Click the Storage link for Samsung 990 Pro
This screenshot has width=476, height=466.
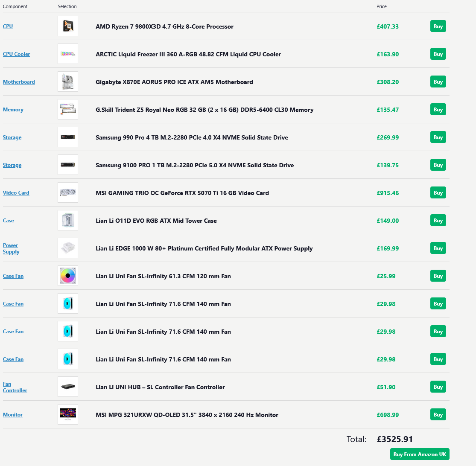click(x=12, y=137)
